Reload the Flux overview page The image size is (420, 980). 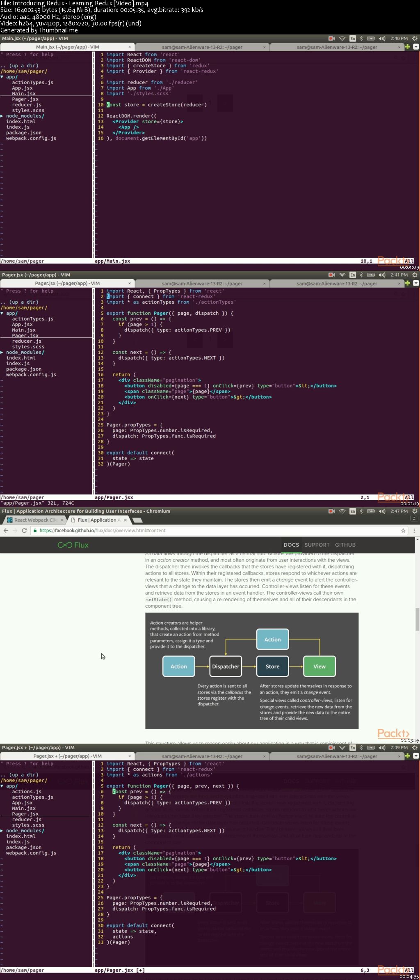pos(24,530)
